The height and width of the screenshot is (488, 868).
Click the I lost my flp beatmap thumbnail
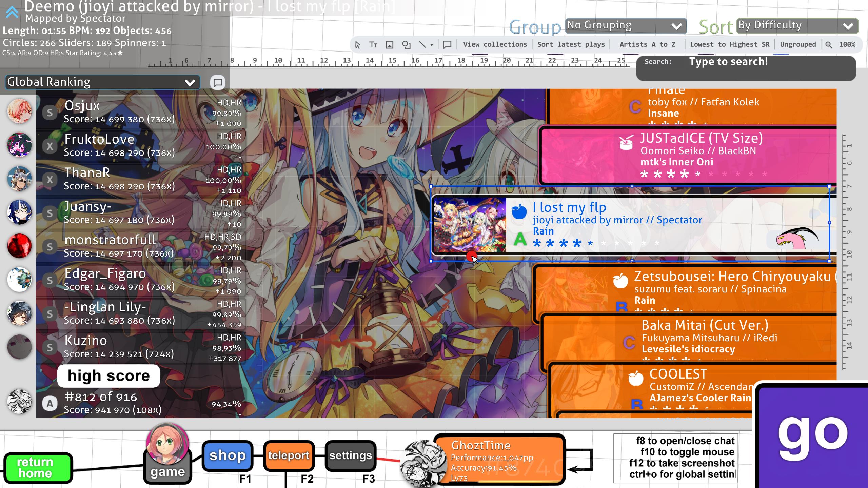(x=470, y=225)
